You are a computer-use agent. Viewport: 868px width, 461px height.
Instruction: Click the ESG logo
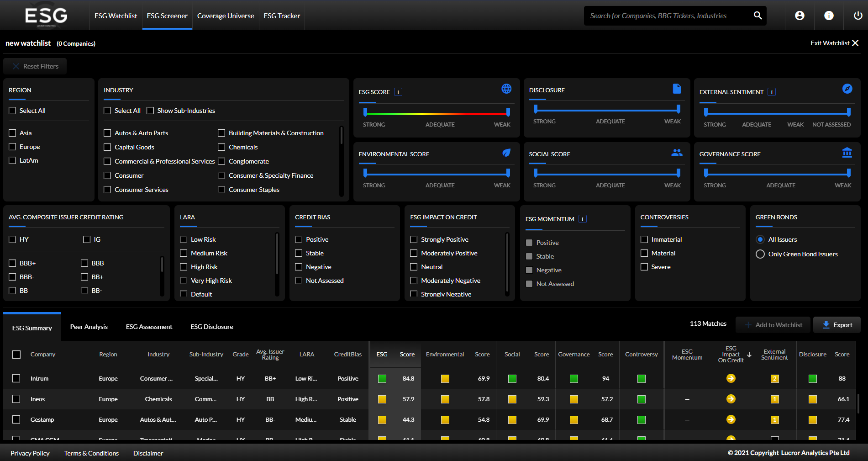click(x=46, y=16)
